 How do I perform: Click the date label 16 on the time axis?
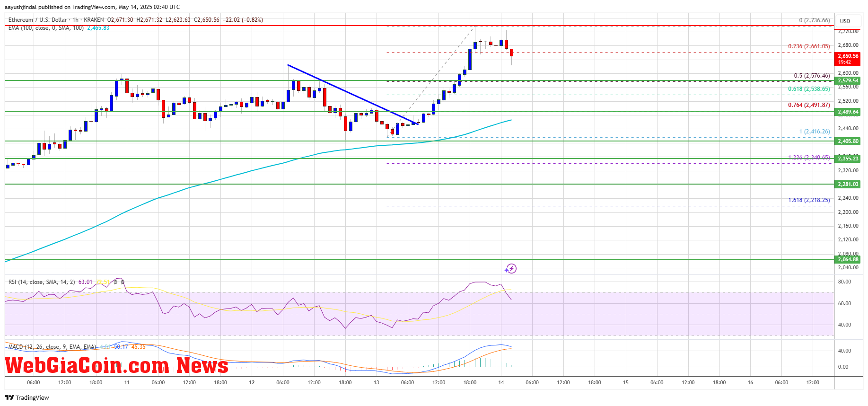pos(750,382)
